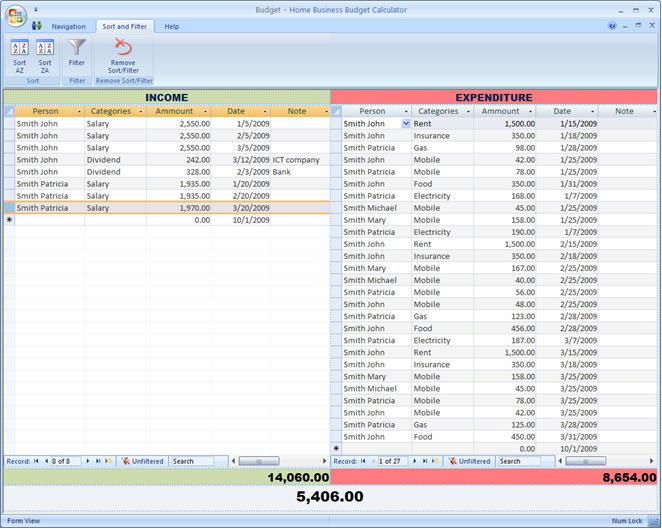
Task: Click the Income select-all corner box
Action: (9, 111)
